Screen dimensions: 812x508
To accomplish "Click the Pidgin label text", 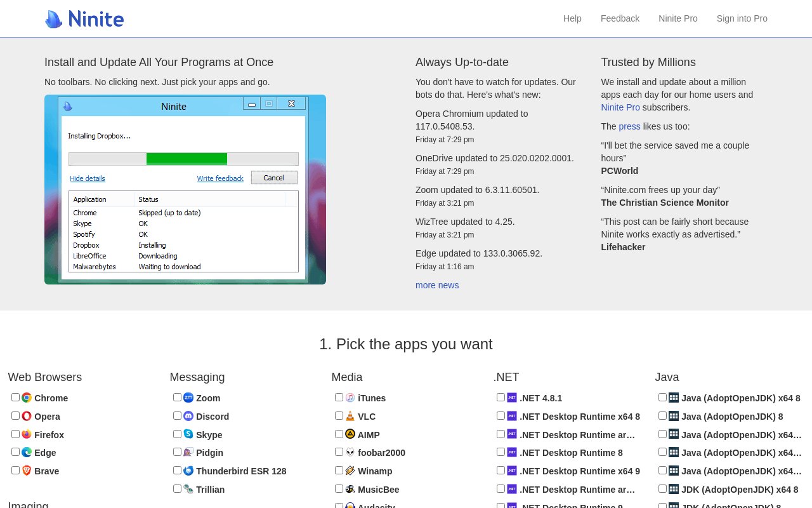I will (x=209, y=453).
